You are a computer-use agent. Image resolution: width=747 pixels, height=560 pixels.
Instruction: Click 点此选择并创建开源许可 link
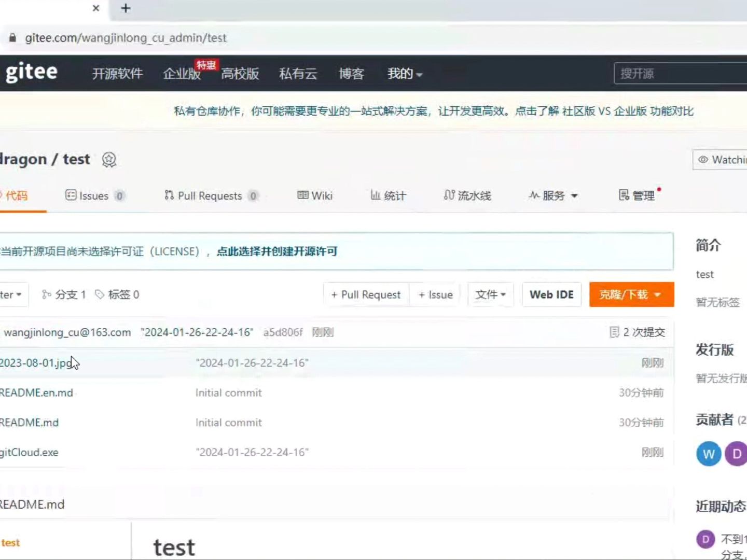tap(277, 251)
